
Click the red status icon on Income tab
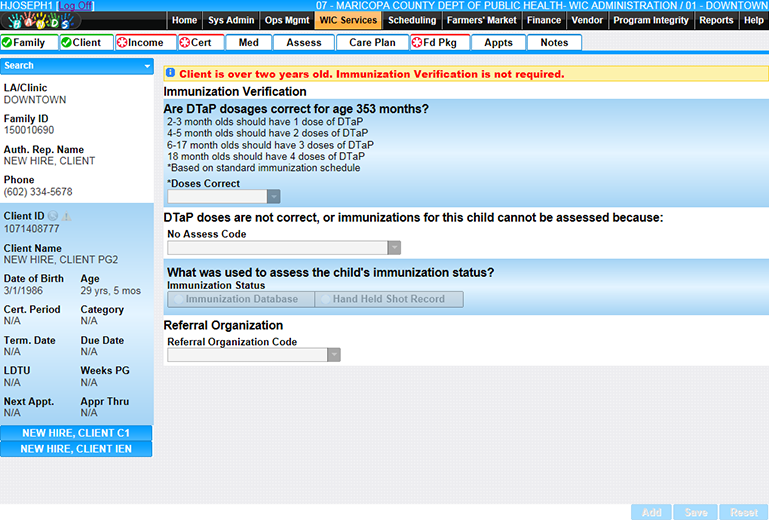coord(122,43)
